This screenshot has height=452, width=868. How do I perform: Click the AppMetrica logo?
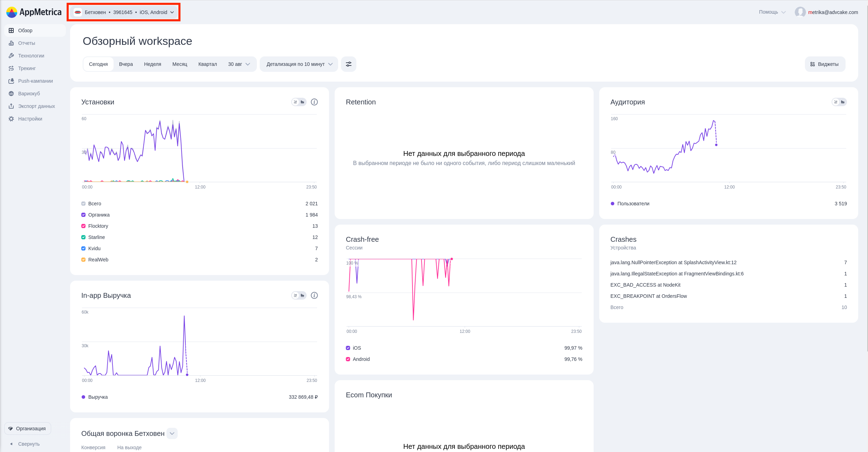(34, 12)
